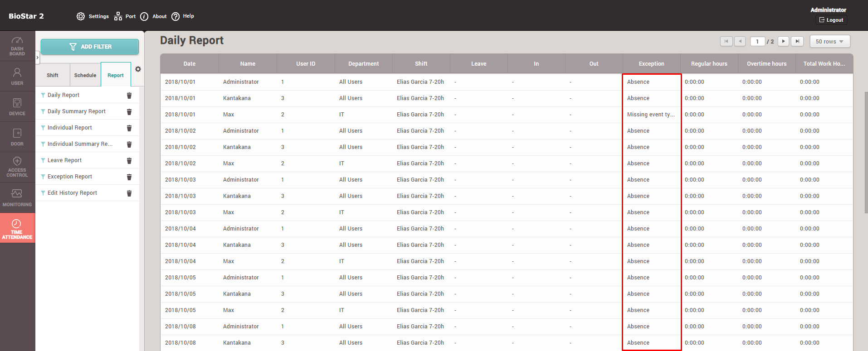This screenshot has height=351, width=868.
Task: Click the page number input field
Action: pos(757,42)
